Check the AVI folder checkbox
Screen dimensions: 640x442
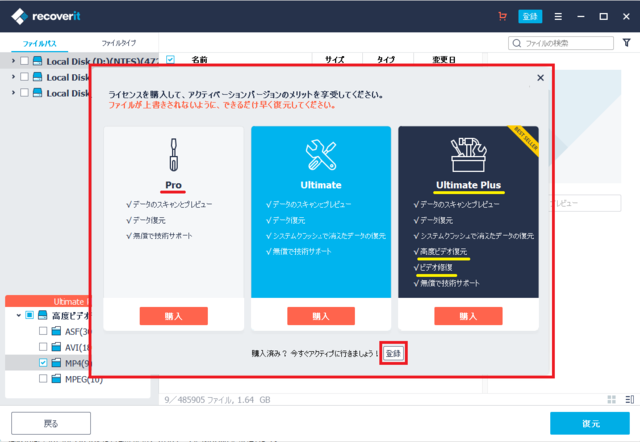43,347
